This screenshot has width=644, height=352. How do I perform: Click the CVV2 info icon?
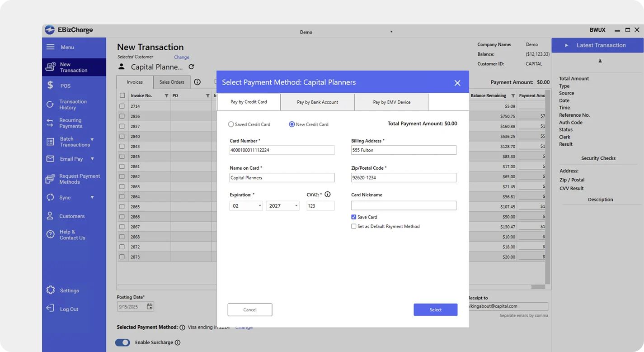tap(328, 195)
